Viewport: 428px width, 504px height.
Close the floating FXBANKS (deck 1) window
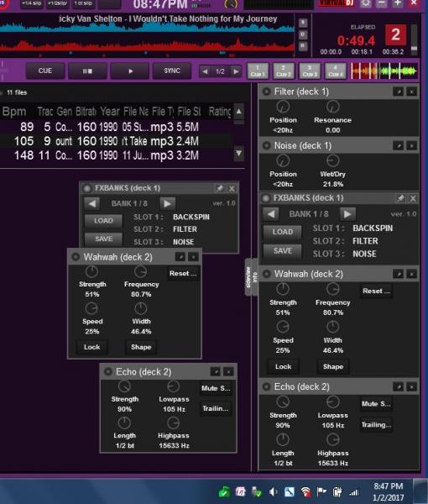232,188
